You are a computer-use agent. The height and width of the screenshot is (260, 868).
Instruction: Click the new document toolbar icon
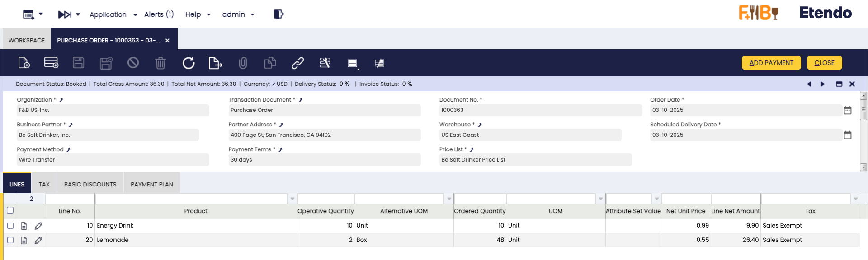tap(24, 63)
